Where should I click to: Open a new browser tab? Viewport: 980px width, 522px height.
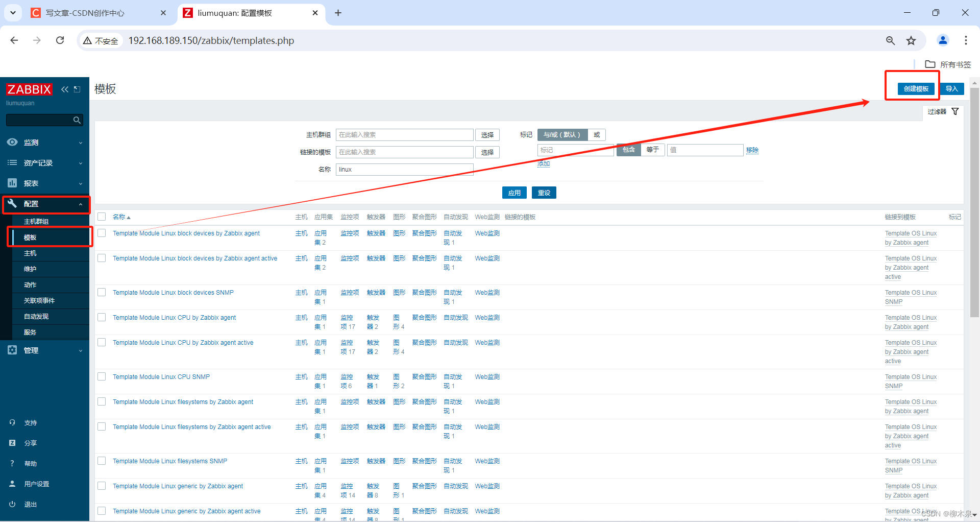338,13
